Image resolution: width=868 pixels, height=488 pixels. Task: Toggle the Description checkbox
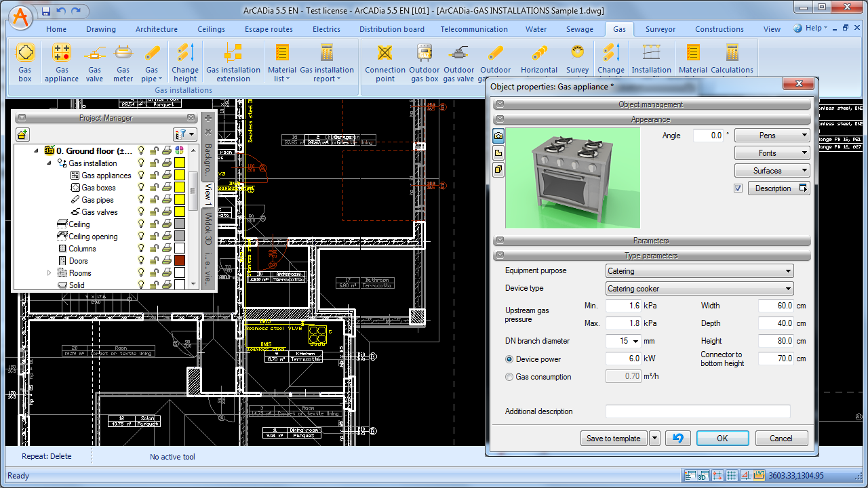(x=738, y=188)
